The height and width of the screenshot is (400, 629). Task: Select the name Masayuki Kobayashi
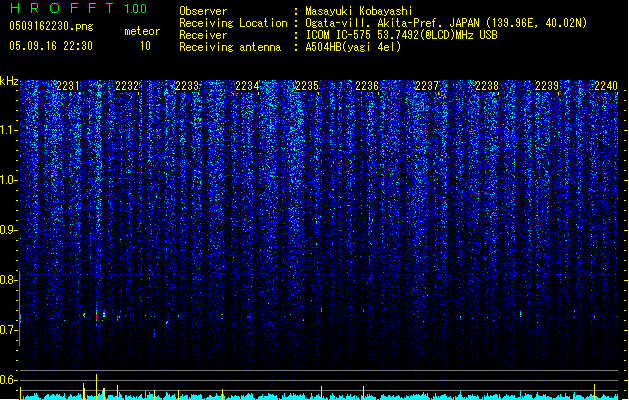click(359, 11)
